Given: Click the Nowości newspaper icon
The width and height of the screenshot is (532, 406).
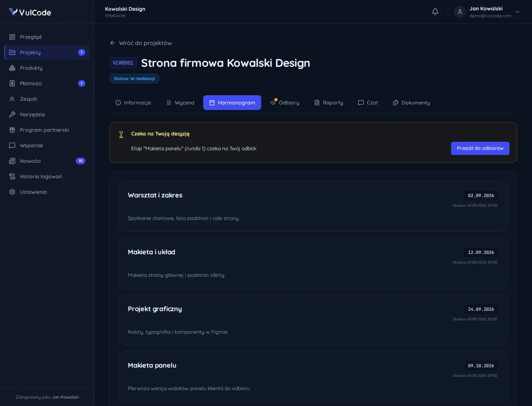Looking at the screenshot, I should tap(12, 161).
